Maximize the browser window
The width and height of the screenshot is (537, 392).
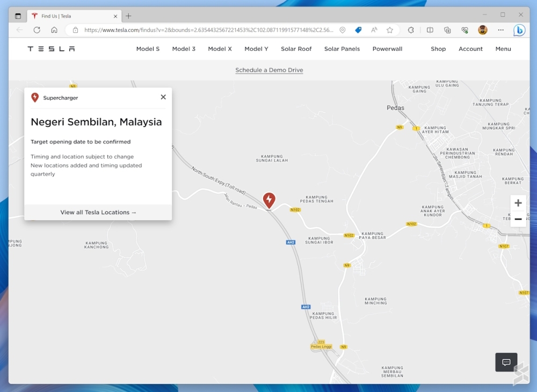tap(503, 14)
